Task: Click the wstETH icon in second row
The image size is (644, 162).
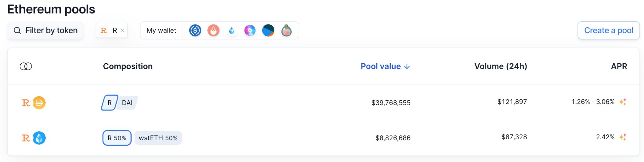Action: coord(39,138)
